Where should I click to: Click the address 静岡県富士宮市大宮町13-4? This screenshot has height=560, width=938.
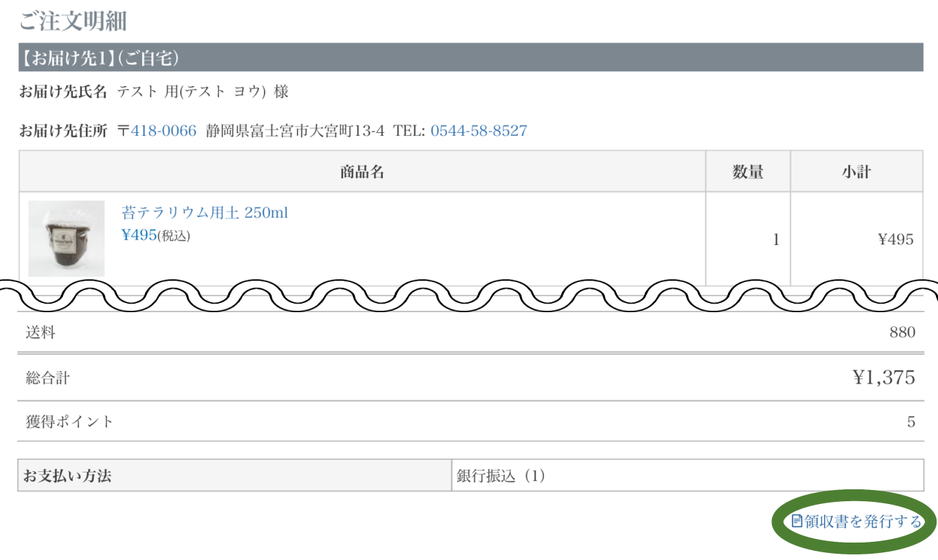click(295, 131)
